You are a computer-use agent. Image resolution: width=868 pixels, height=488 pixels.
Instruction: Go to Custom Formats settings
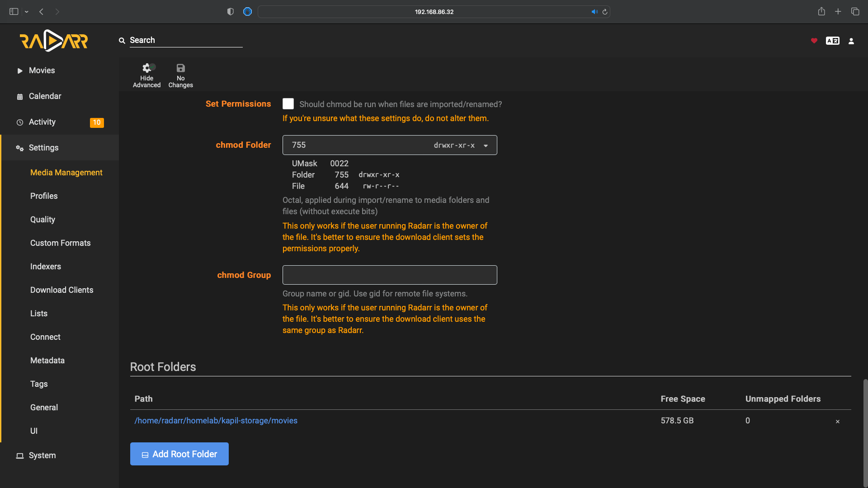tap(61, 243)
